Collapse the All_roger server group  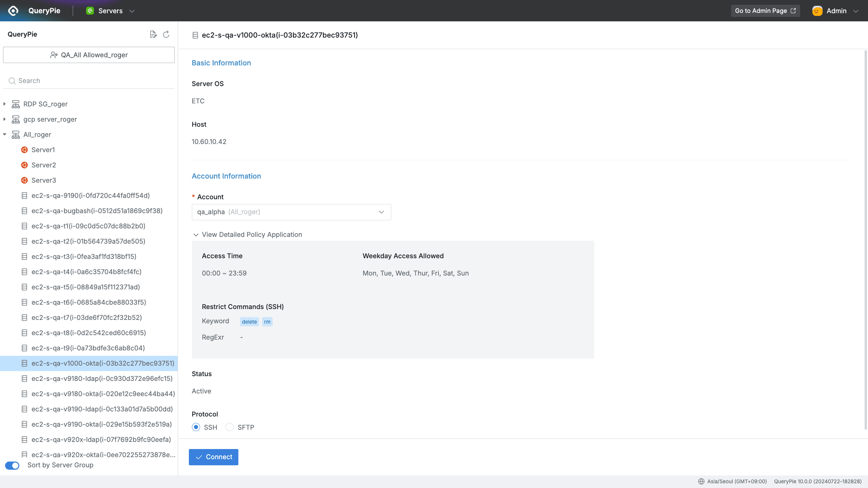click(4, 134)
